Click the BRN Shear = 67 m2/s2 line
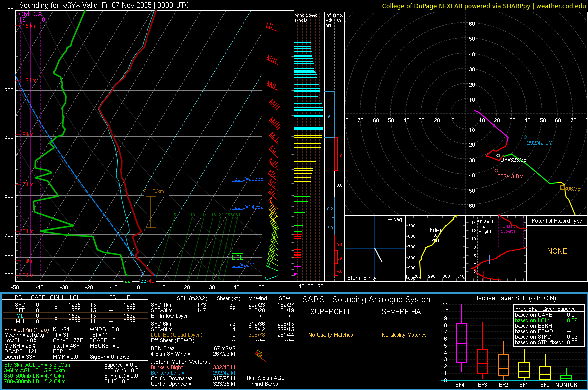Screen dimensions: 588x390 pyautogui.click(x=193, y=348)
